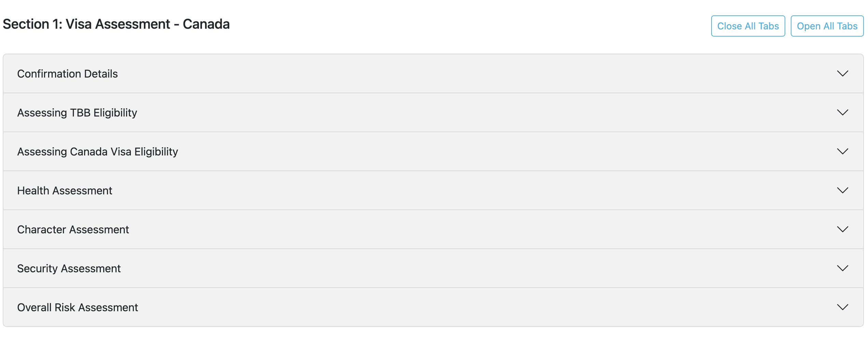This screenshot has width=868, height=343.
Task: Expand the Confirmation Details section title
Action: (x=67, y=74)
